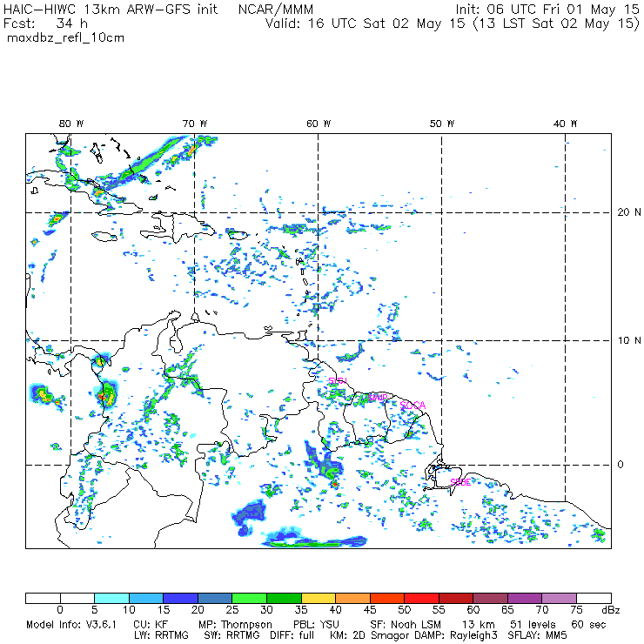The image size is (644, 644).
Task: Select the bright red 50–55 dBz swatch
Action: [422, 598]
